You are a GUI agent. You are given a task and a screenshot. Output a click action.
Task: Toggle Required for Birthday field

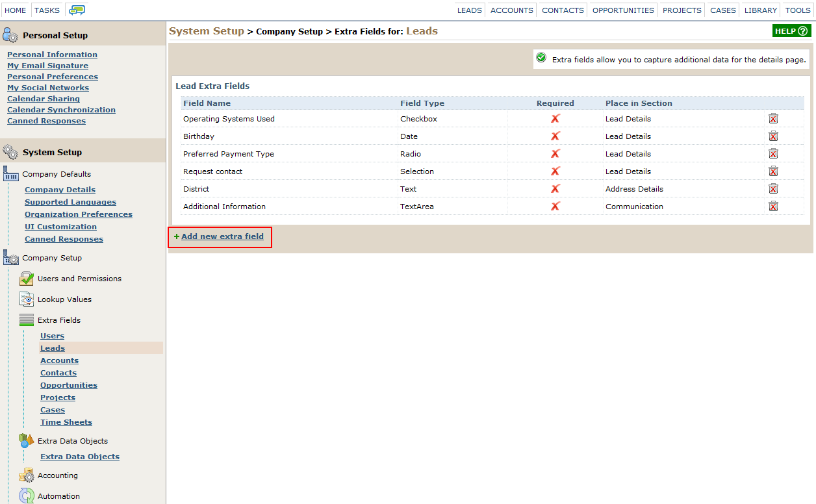[x=555, y=136]
